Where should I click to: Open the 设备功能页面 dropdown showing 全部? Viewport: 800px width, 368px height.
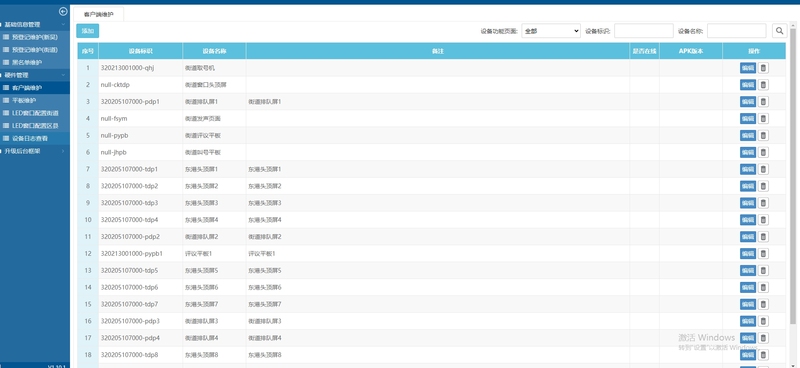[x=551, y=31]
